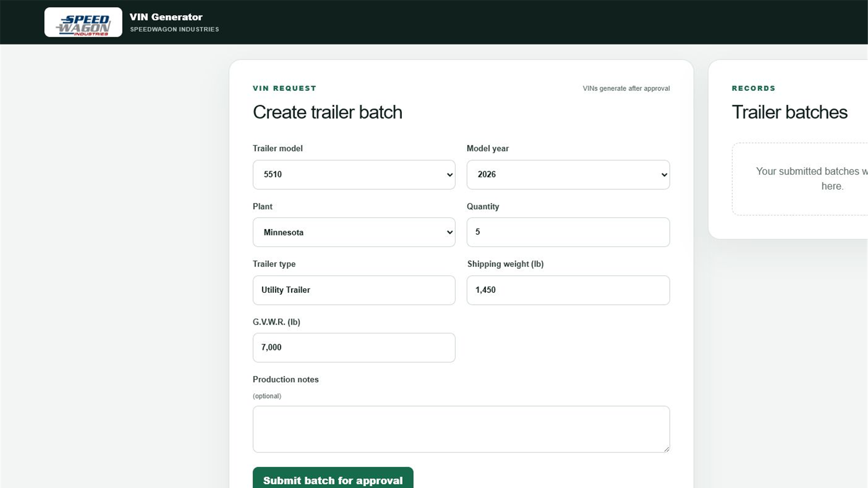
Task: Open the Trailer model dropdown showing 5510
Action: 354,174
